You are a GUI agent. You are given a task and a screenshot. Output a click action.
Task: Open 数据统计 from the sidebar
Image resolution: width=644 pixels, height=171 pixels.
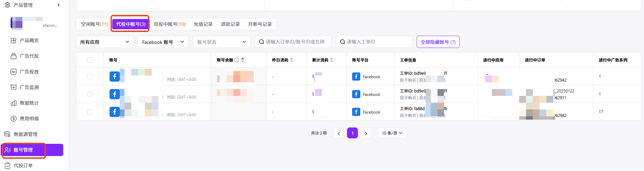coord(29,103)
